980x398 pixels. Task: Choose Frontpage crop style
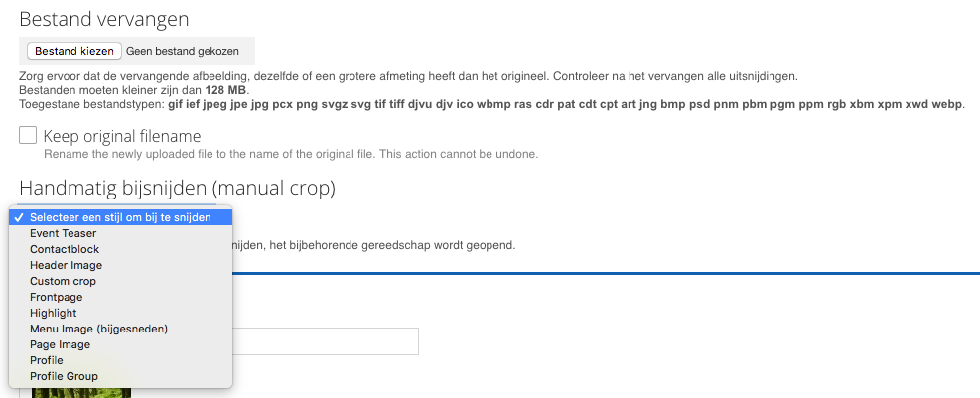pyautogui.click(x=56, y=297)
